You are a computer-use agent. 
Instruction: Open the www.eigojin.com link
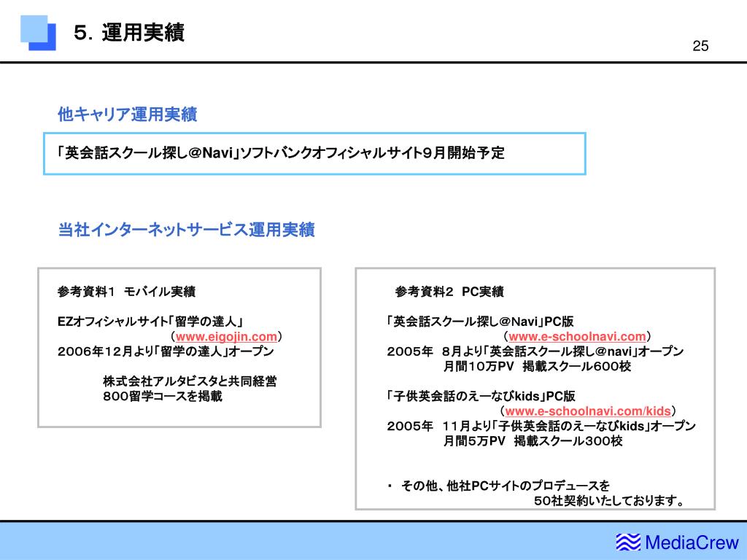pyautogui.click(x=226, y=337)
